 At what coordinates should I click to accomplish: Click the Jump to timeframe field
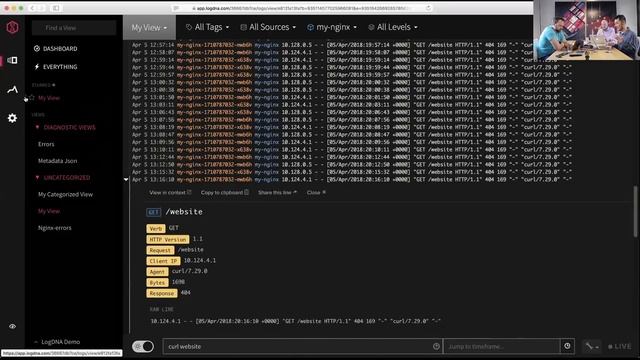[501, 347]
